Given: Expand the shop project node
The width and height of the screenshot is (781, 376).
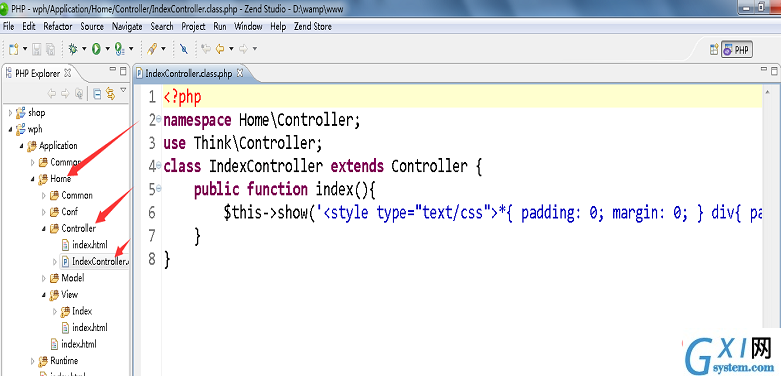Looking at the screenshot, I should [10, 113].
